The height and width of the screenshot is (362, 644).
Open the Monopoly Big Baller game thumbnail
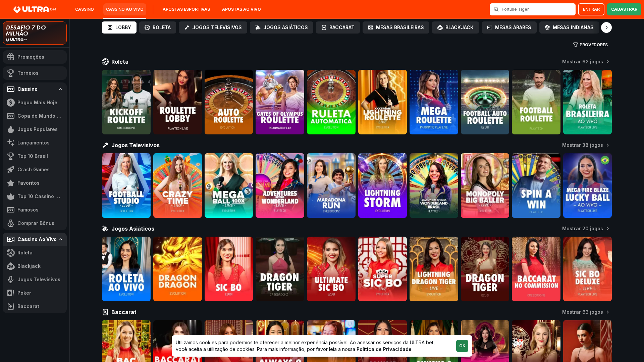coord(485,185)
